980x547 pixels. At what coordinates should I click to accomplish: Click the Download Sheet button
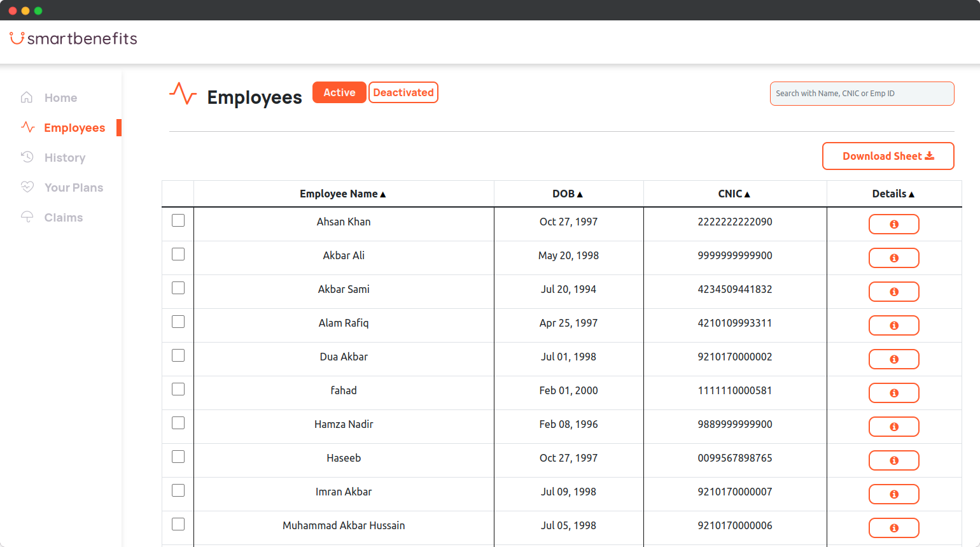coord(888,156)
